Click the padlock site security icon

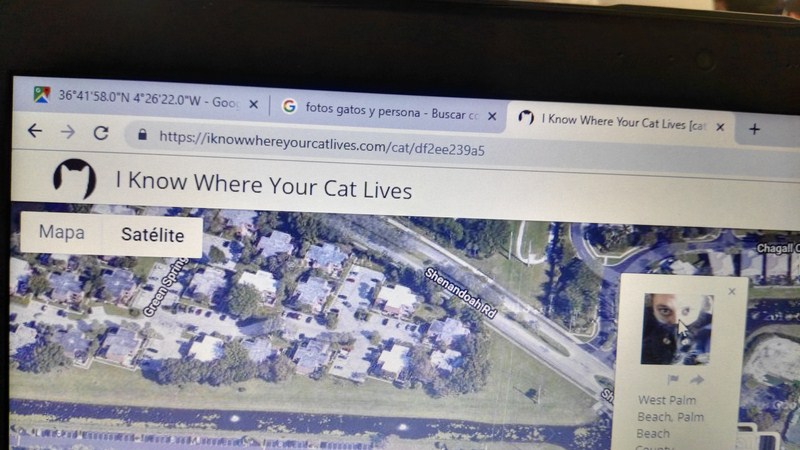(142, 135)
